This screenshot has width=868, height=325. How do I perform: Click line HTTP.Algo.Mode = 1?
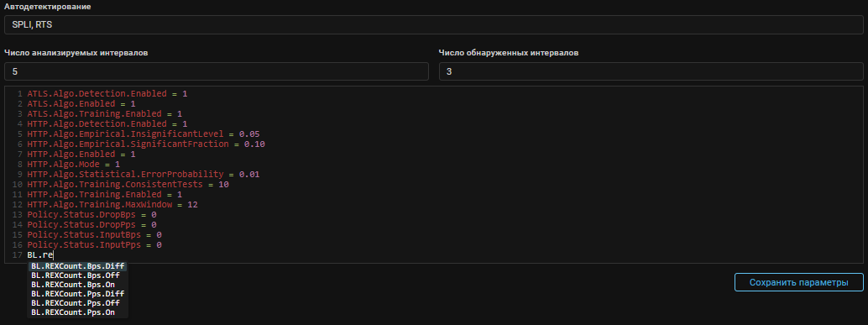click(x=74, y=164)
